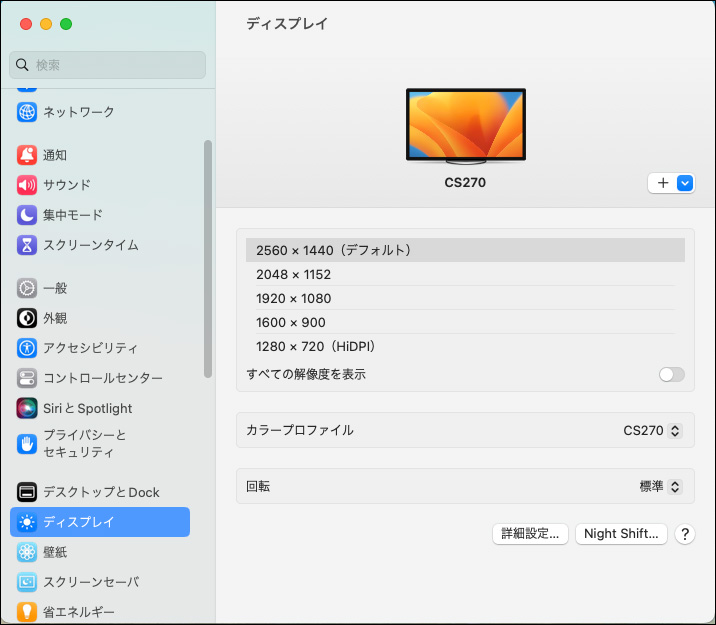Select the ディスプレイ sun icon

click(27, 522)
